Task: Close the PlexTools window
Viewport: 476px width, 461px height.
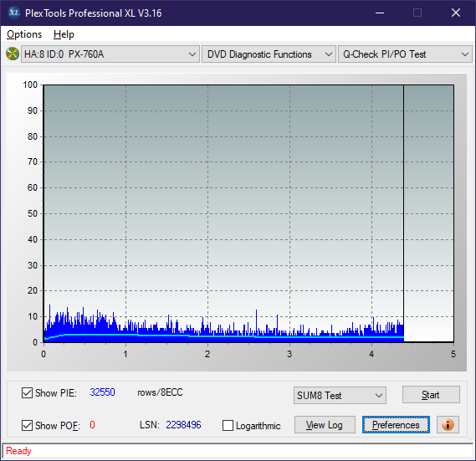Action: (456, 13)
